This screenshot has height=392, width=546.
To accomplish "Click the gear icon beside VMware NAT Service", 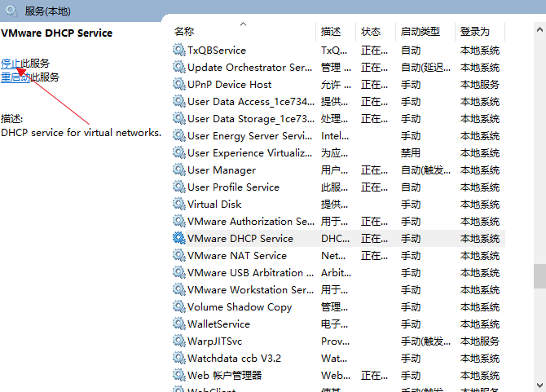I will [x=179, y=255].
